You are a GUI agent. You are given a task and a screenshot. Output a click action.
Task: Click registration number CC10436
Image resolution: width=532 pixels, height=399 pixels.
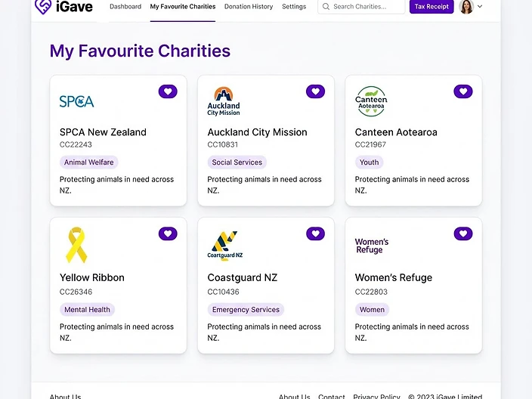[x=223, y=292]
